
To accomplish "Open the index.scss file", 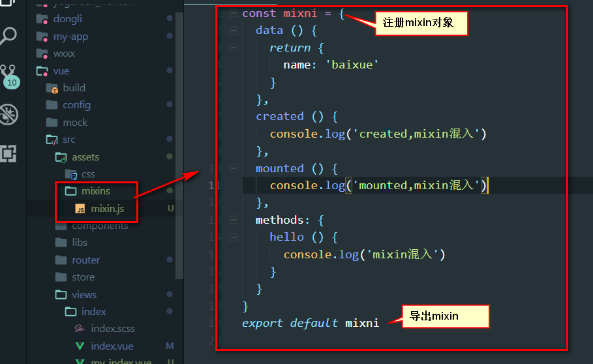I will [x=113, y=329].
